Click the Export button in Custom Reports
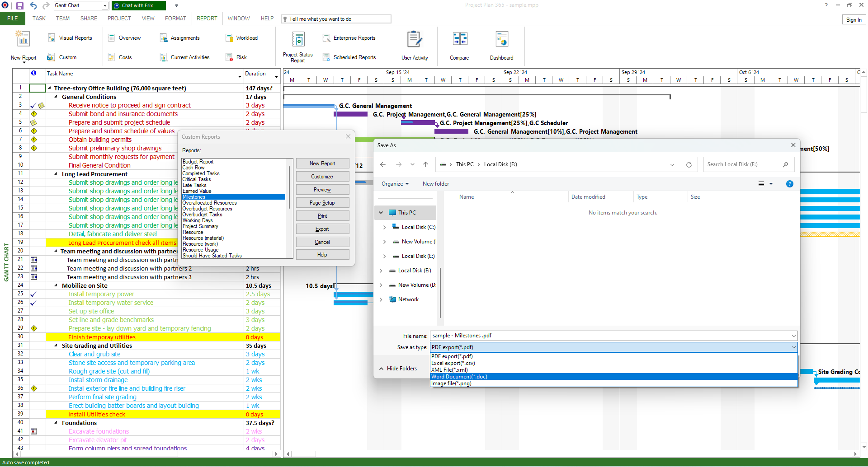 tap(322, 229)
